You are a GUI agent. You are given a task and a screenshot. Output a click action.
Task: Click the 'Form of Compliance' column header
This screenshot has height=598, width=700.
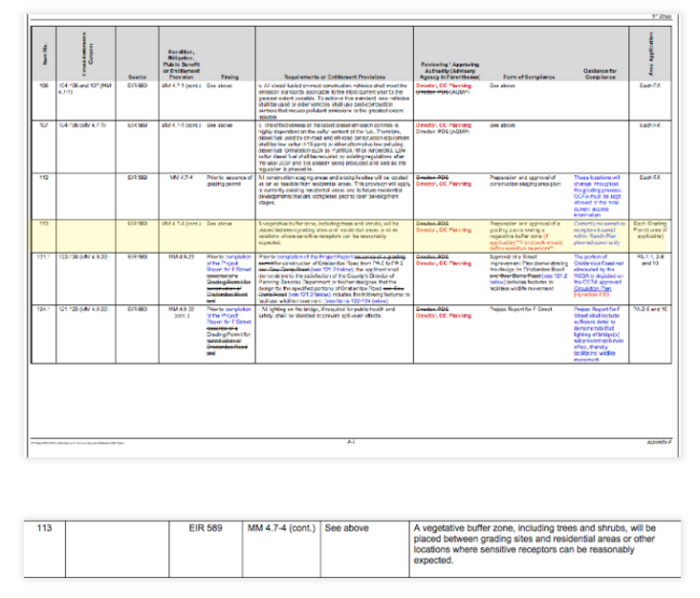pos(529,77)
